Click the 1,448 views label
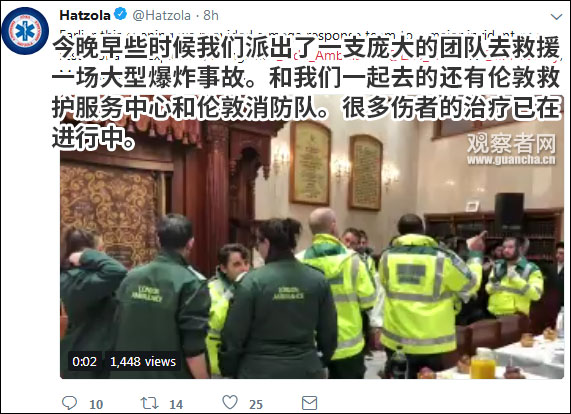 pos(143,362)
